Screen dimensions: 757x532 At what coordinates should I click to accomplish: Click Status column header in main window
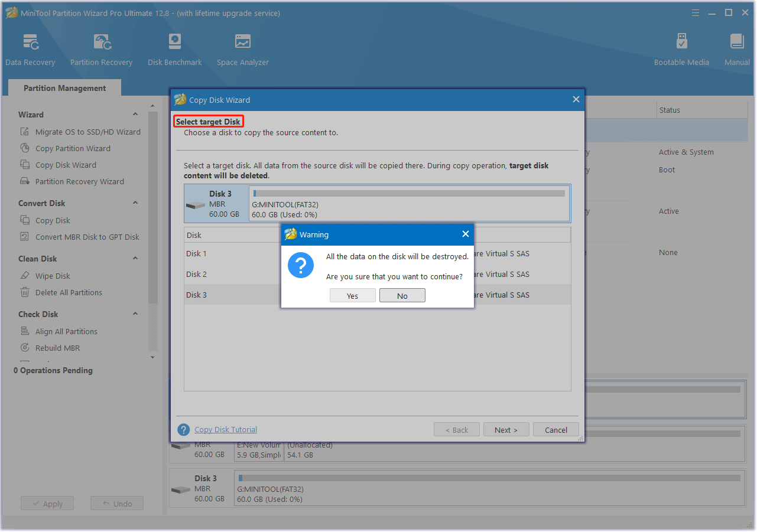[x=670, y=110]
